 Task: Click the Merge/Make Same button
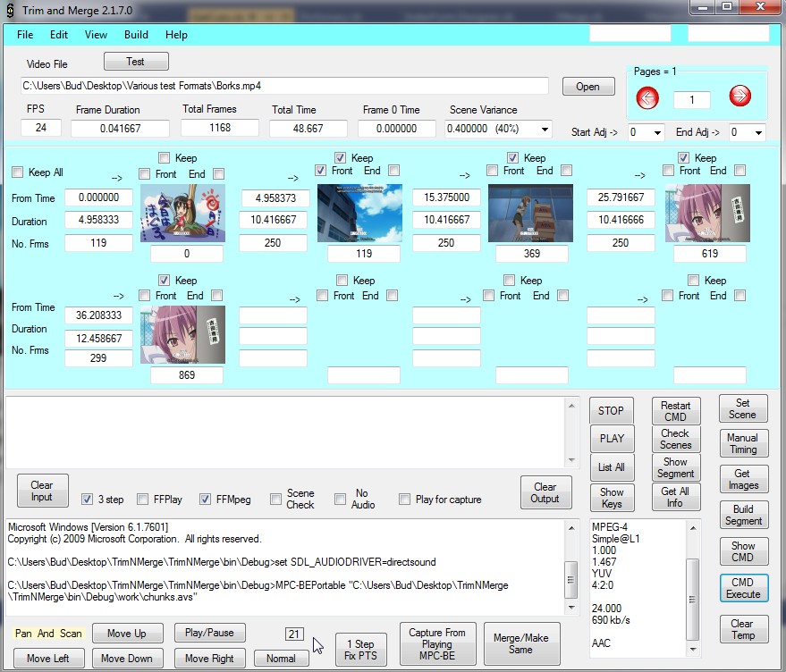[521, 644]
